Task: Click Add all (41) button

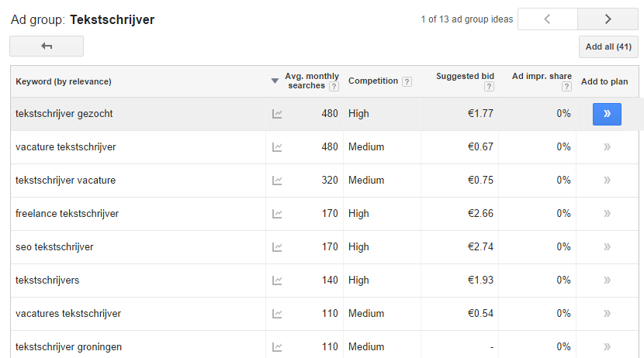Action: coord(608,46)
